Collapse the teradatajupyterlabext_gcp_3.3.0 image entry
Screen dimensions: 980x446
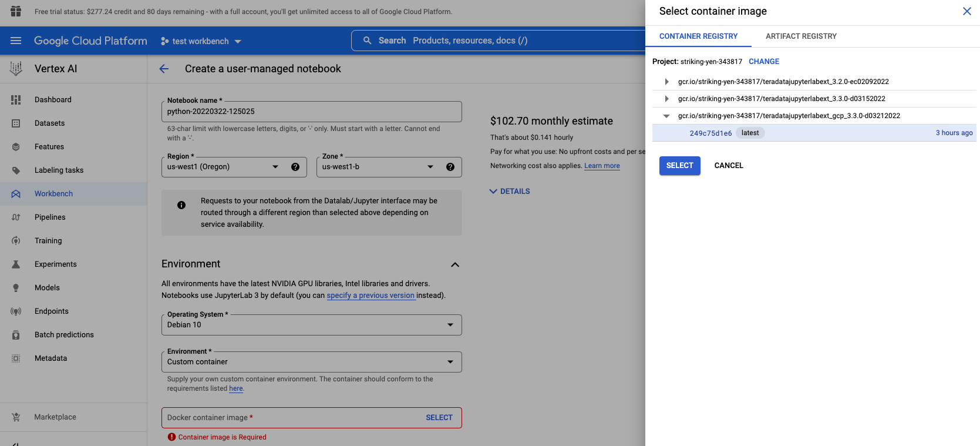pyautogui.click(x=666, y=116)
